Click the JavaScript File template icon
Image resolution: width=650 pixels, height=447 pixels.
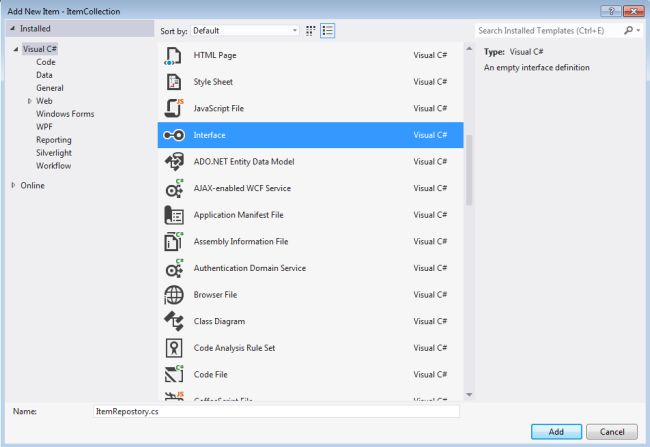[x=173, y=109]
